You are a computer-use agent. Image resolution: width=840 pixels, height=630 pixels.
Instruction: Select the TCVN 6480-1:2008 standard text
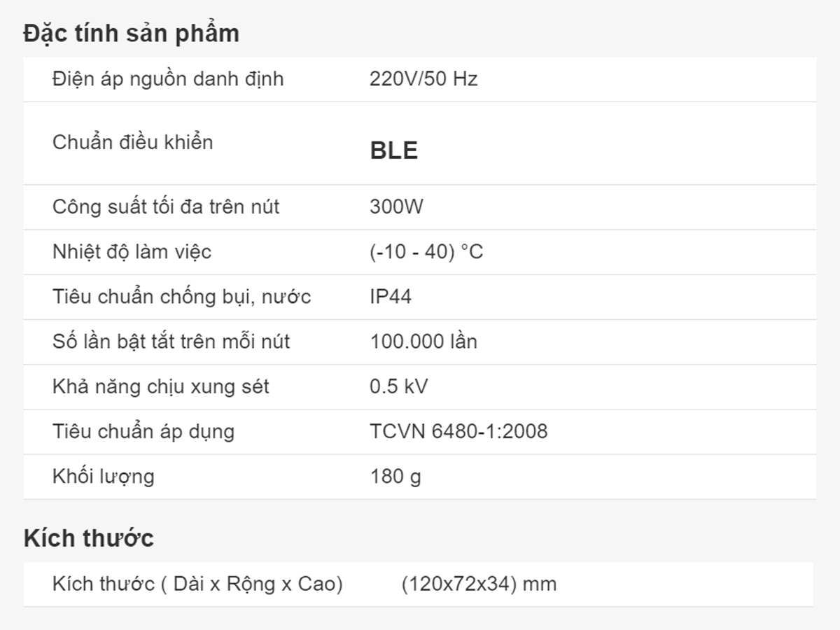[x=458, y=431]
